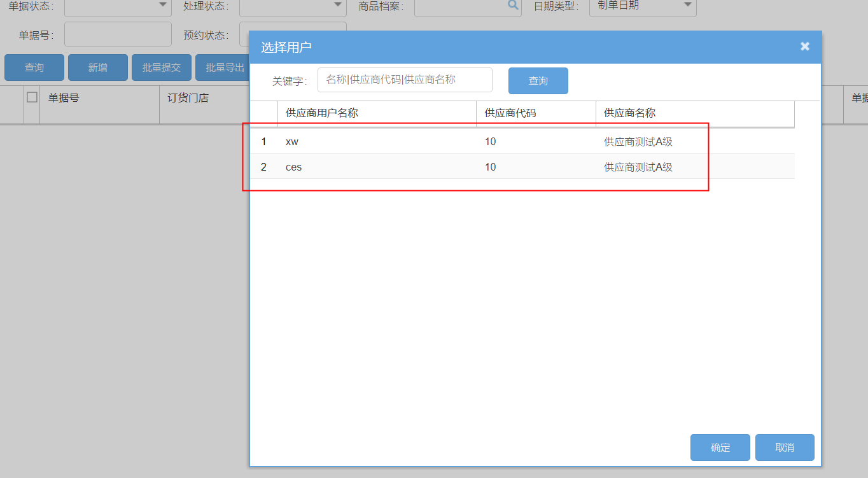Close the 选择用户 dialog with the X icon

805,46
